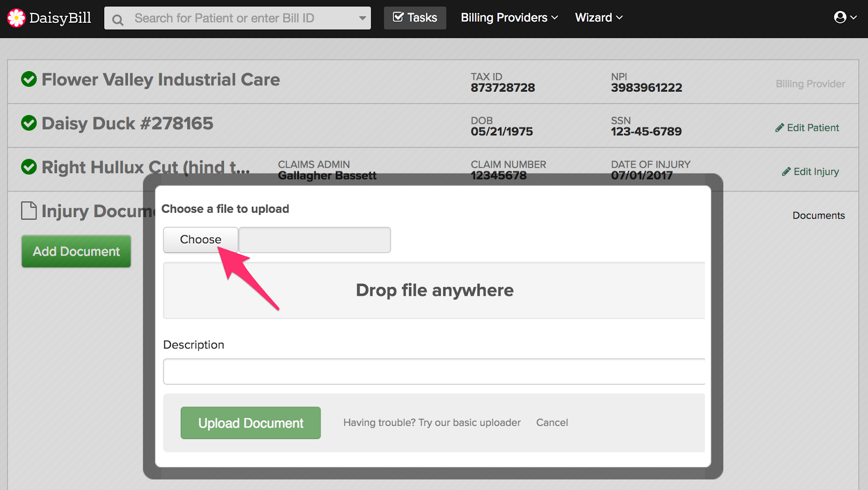Image resolution: width=868 pixels, height=490 pixels.
Task: Open the Right Hullux Cut injury
Action: click(x=146, y=167)
